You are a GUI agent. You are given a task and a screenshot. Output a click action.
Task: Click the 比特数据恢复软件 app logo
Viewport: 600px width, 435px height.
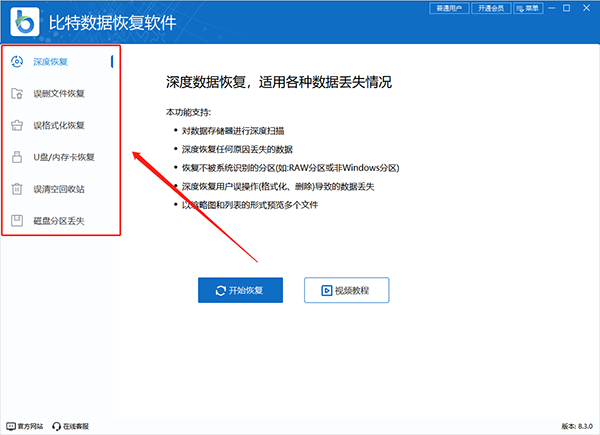[x=25, y=22]
